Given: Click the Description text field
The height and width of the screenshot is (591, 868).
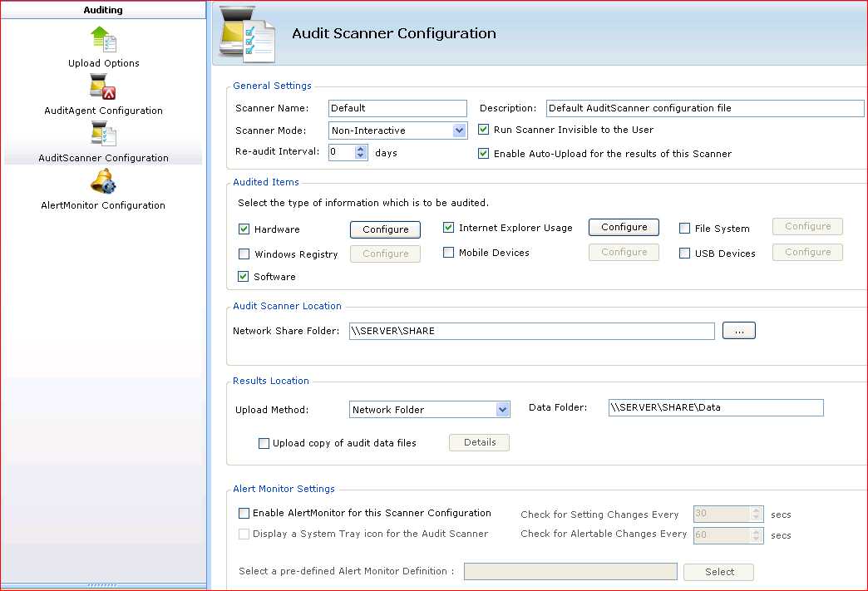Looking at the screenshot, I should click(x=705, y=108).
